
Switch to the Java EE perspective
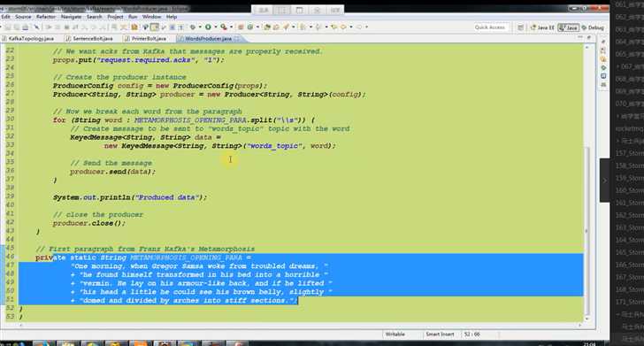pyautogui.click(x=542, y=27)
